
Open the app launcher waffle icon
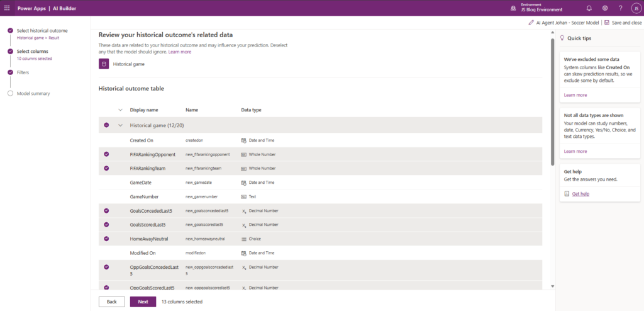click(x=7, y=8)
